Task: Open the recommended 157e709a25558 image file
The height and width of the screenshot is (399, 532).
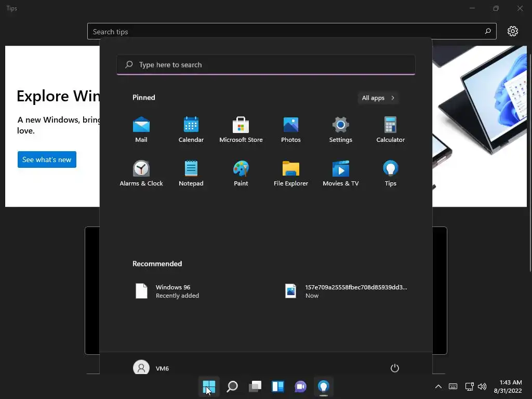Action: click(x=346, y=291)
